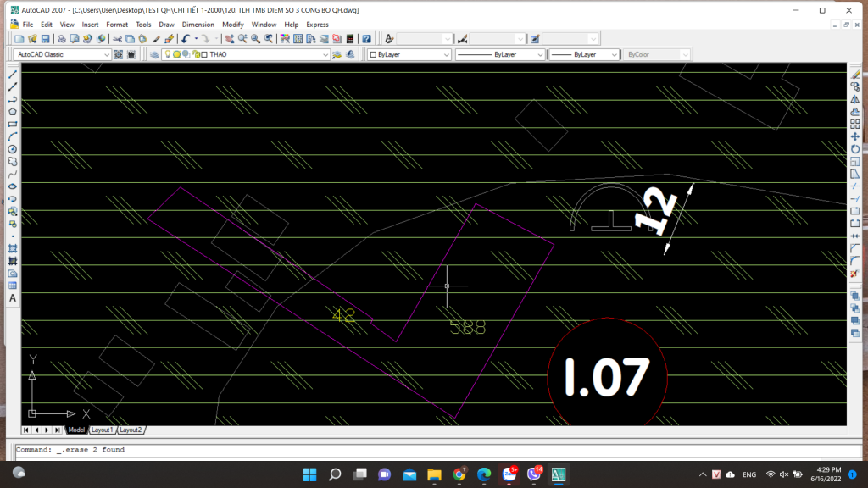Viewport: 868px width, 488px height.
Task: Click the taskbar Search icon
Action: pyautogui.click(x=335, y=474)
